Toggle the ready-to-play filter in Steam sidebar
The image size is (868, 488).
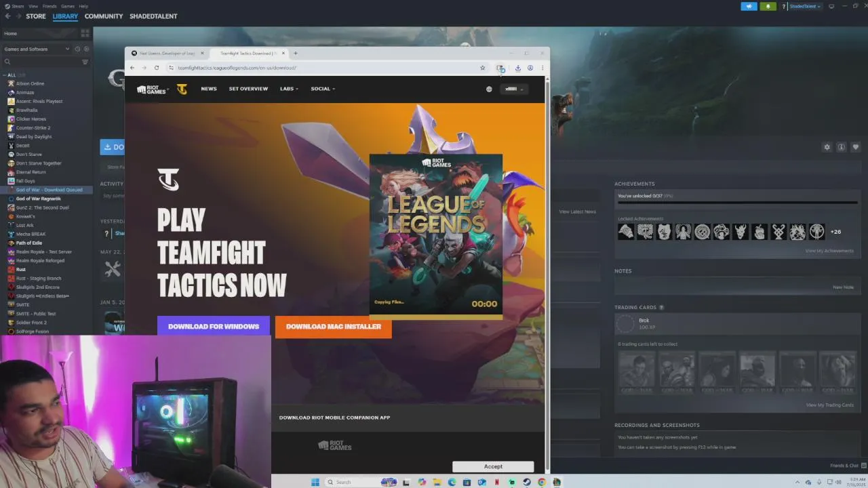point(86,49)
